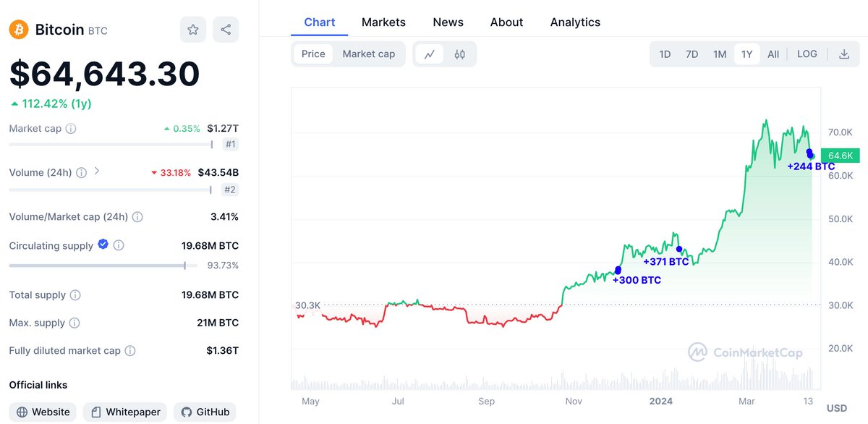Click the 33.18% volume change text

[171, 173]
